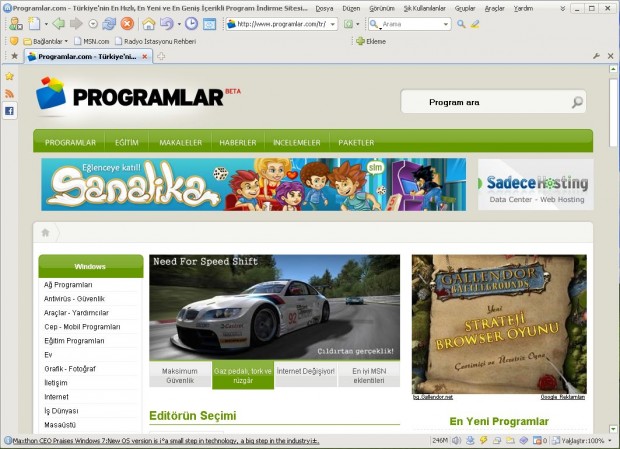
Task: Click the PAKETLER navigation item
Action: [356, 143]
